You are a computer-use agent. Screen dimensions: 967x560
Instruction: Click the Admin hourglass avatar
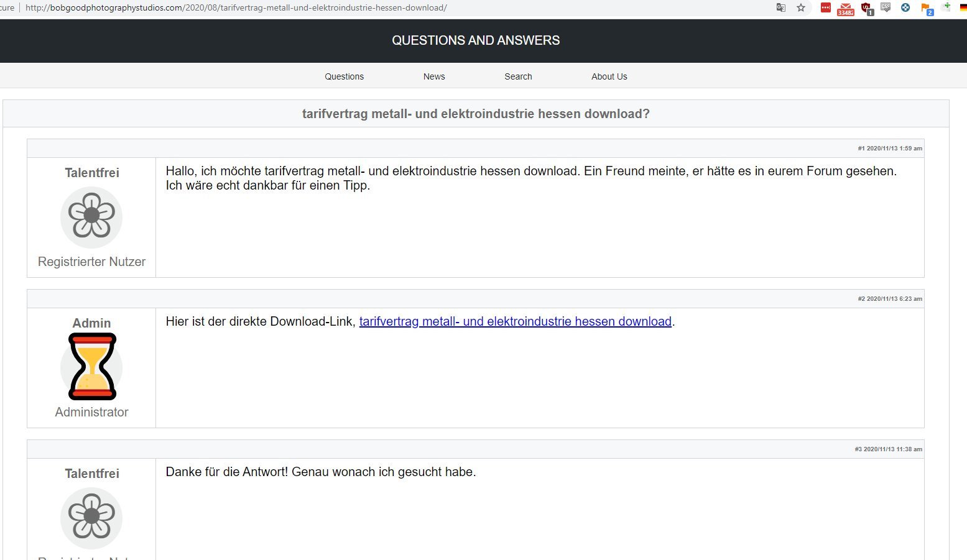(x=91, y=367)
